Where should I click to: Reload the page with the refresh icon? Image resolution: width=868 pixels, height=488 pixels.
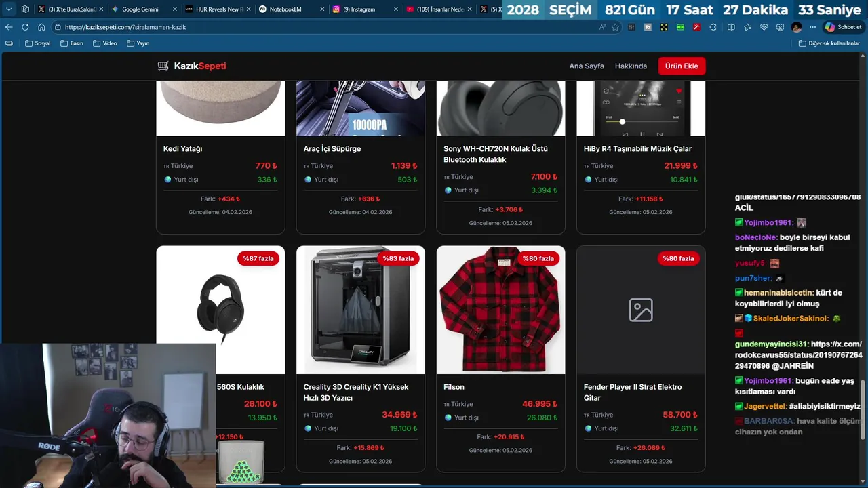coord(25,27)
